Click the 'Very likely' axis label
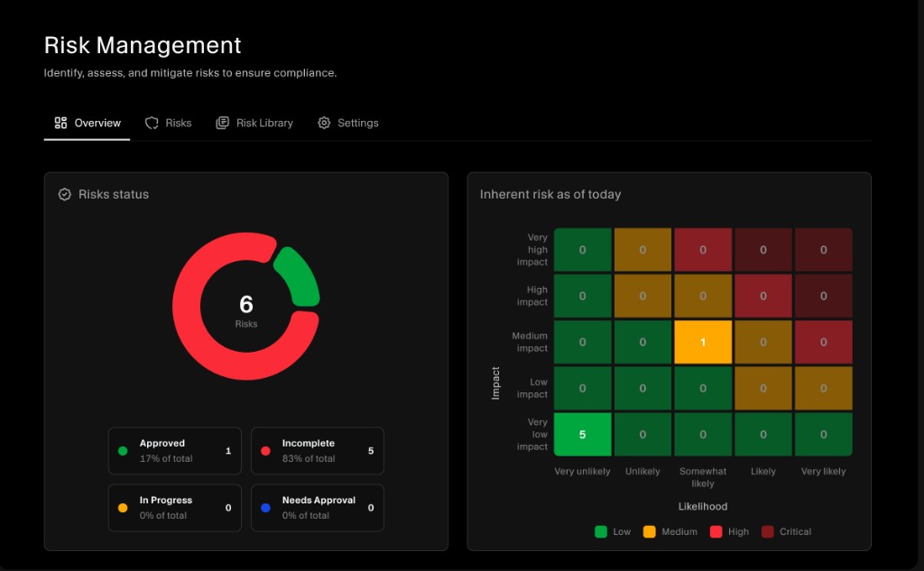This screenshot has height=571, width=924. click(x=823, y=472)
